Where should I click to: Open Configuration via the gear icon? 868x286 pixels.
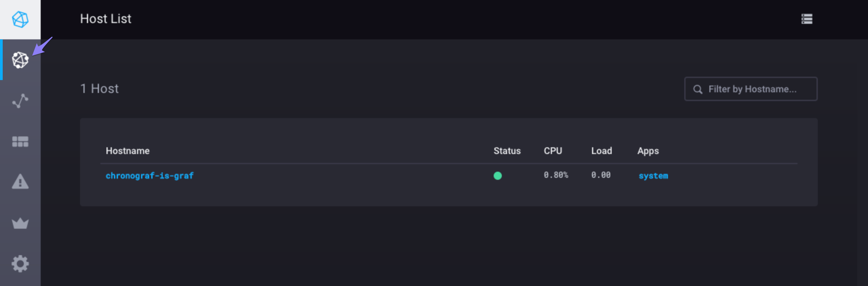20,264
